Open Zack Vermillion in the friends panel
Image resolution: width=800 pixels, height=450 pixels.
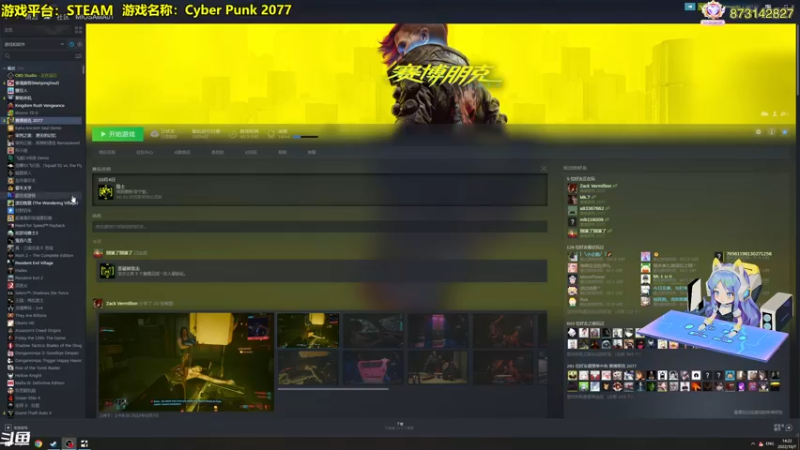(595, 186)
